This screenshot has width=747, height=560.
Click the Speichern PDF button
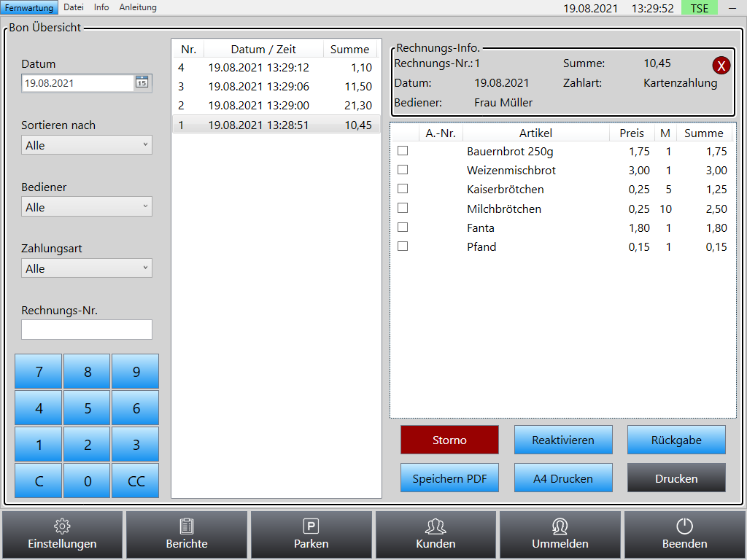449,478
